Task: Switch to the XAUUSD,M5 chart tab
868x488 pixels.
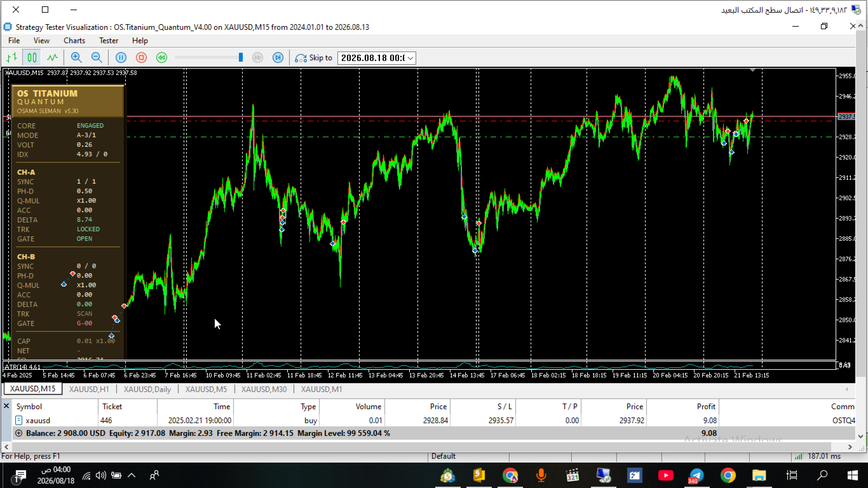Action: (206, 390)
